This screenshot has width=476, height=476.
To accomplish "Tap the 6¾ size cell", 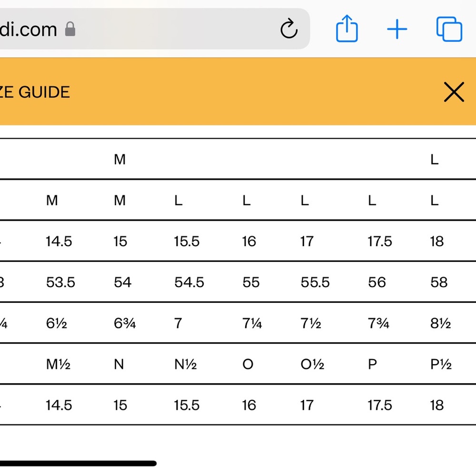I will (x=125, y=323).
